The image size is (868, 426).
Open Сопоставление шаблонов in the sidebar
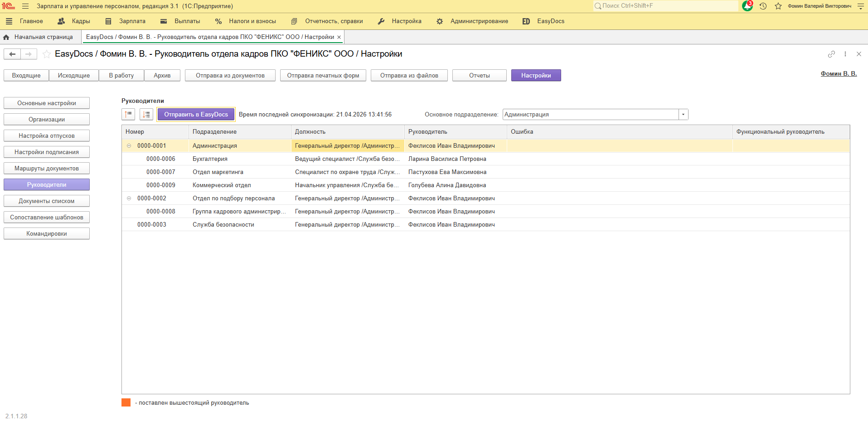click(x=47, y=217)
